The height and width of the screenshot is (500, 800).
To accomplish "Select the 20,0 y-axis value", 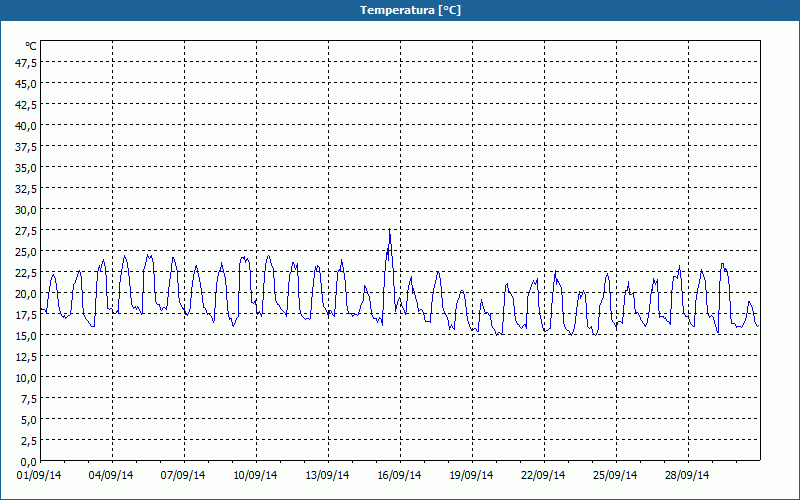I will point(26,294).
